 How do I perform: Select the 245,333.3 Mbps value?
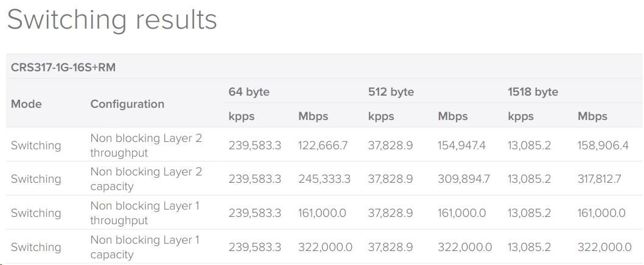click(324, 179)
